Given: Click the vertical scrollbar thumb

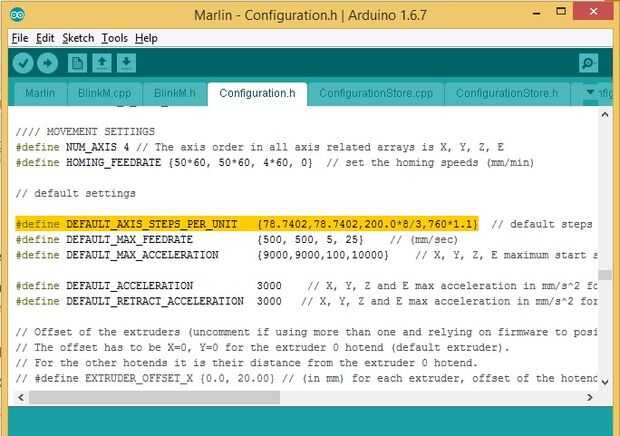Looking at the screenshot, I should point(605,275).
